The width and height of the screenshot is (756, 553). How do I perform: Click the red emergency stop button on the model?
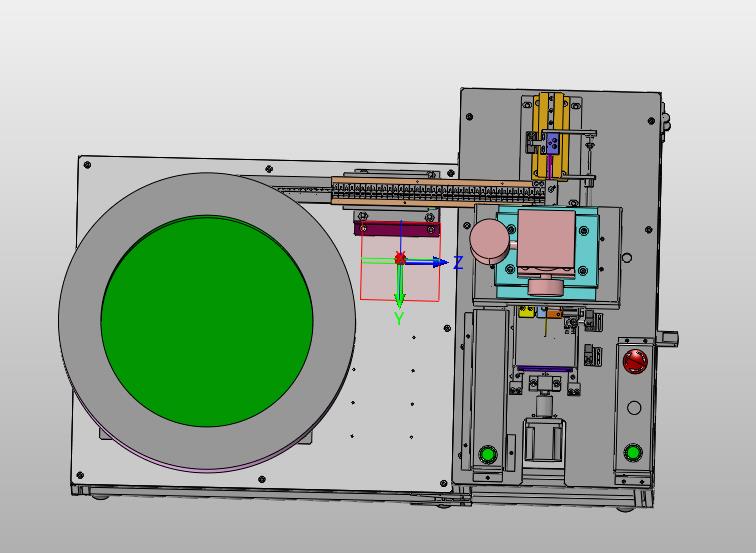635,361
